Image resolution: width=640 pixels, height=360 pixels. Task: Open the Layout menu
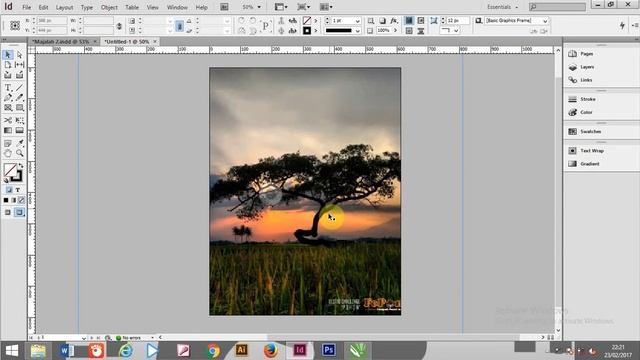point(64,7)
